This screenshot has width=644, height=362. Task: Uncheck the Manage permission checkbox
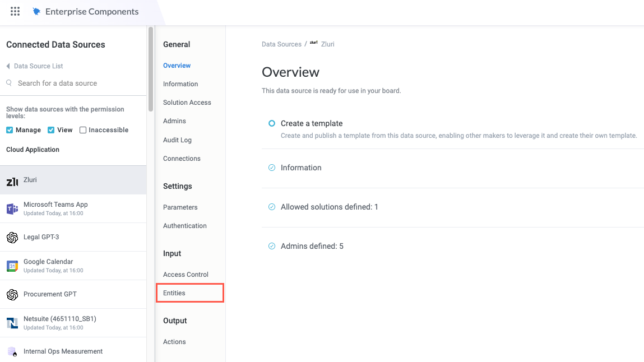point(10,130)
